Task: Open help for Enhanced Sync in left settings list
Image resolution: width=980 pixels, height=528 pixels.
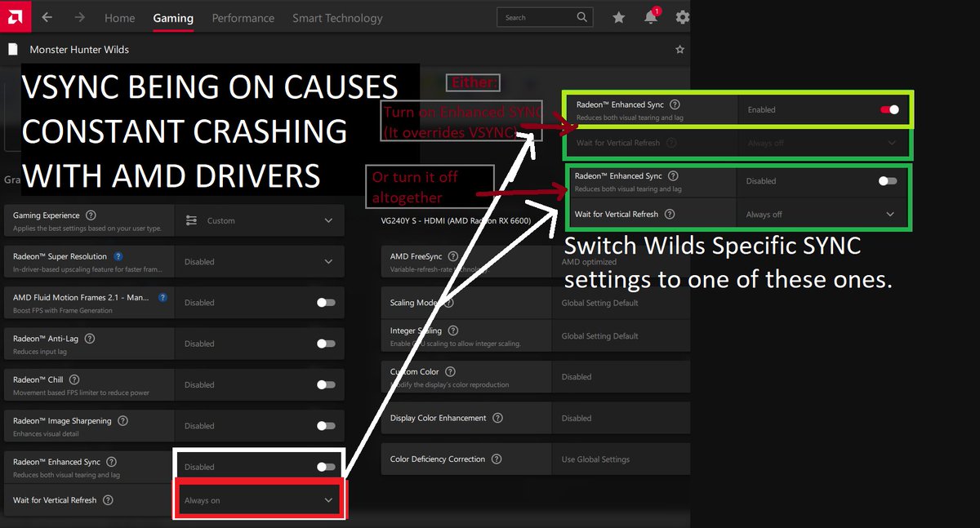Action: [112, 462]
